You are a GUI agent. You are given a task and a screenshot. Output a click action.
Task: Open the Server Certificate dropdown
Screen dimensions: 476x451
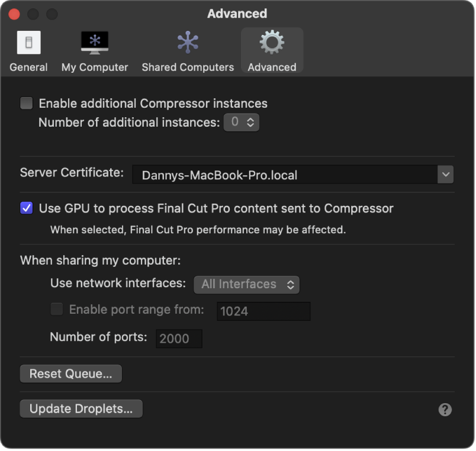click(292, 174)
